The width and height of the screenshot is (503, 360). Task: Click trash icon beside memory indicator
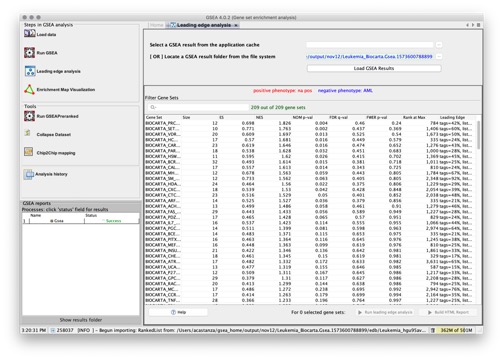pos(432,330)
